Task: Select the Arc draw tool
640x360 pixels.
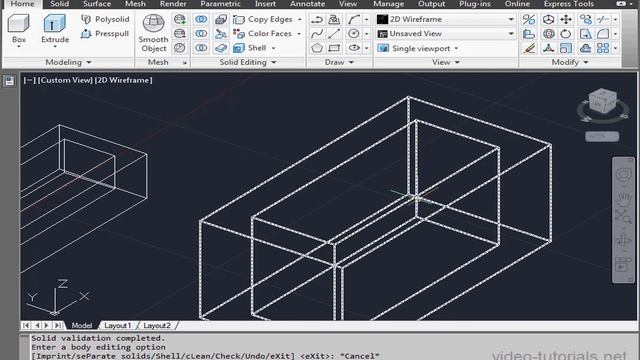Action: click(x=354, y=19)
